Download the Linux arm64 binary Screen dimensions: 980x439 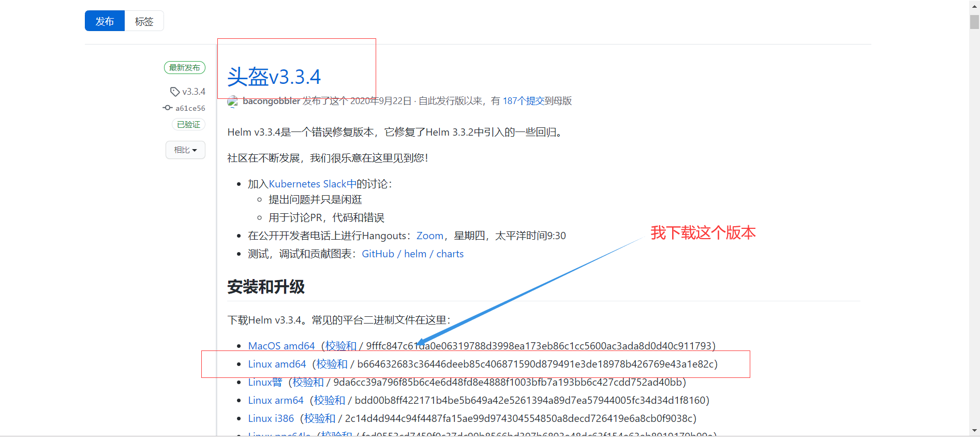(x=276, y=400)
